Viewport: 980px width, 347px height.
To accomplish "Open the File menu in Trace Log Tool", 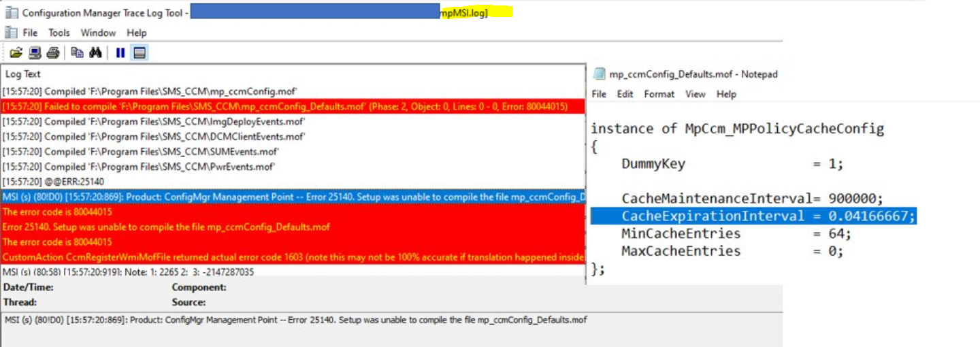I will point(30,33).
